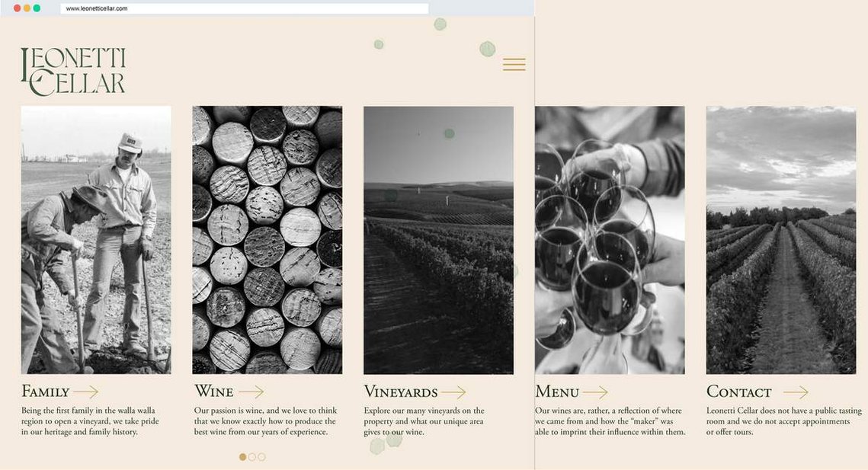Select the first filled carousel dot

(x=242, y=457)
